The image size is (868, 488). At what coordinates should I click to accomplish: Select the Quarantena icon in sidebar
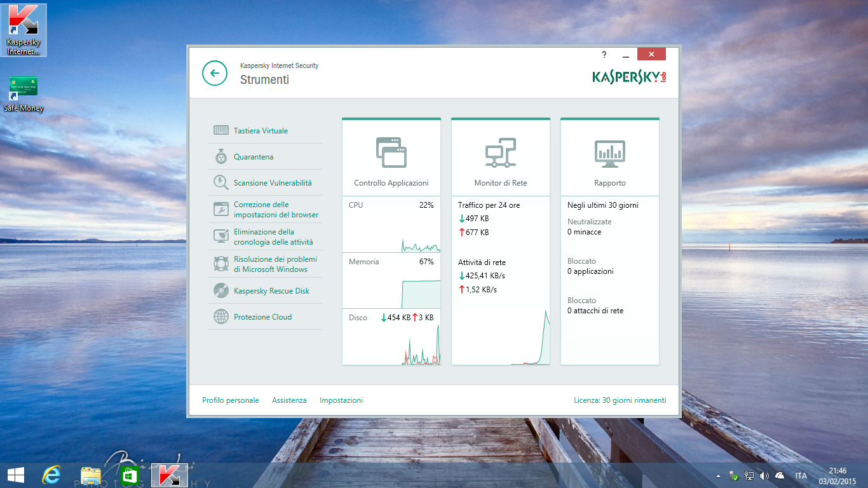(x=221, y=156)
